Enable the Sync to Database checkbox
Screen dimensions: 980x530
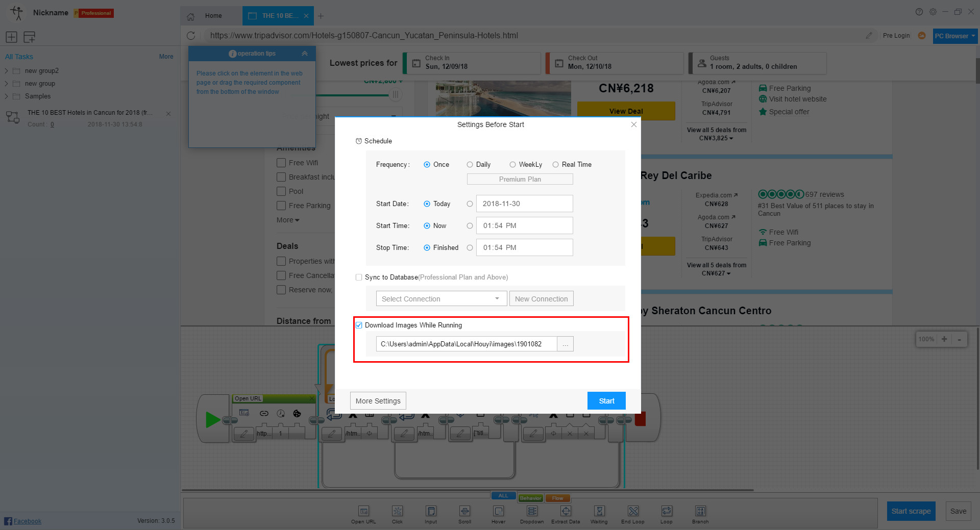359,277
